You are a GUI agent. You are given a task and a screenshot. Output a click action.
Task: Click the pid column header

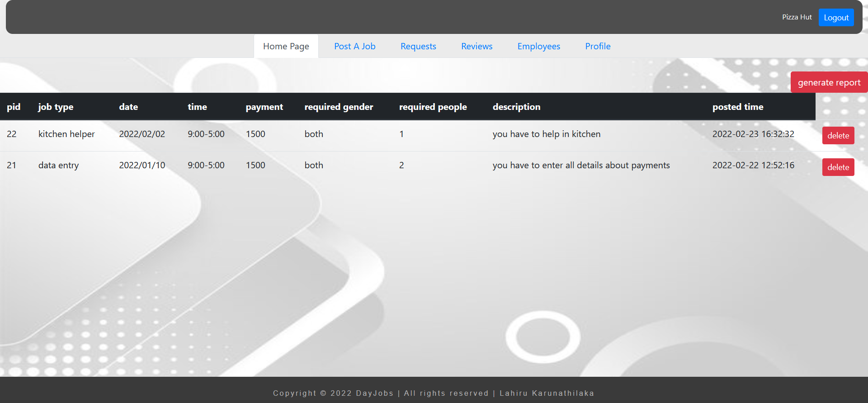point(14,107)
